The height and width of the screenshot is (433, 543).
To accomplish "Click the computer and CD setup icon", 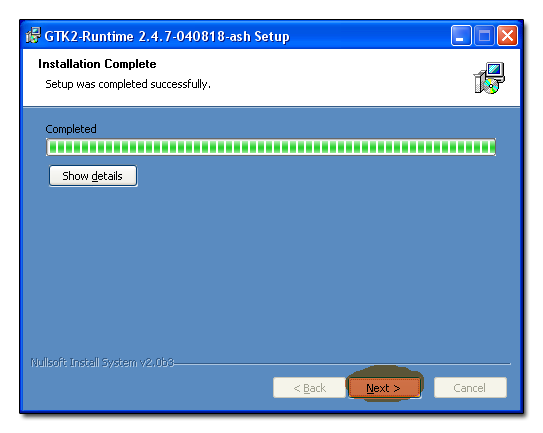I will click(x=489, y=78).
